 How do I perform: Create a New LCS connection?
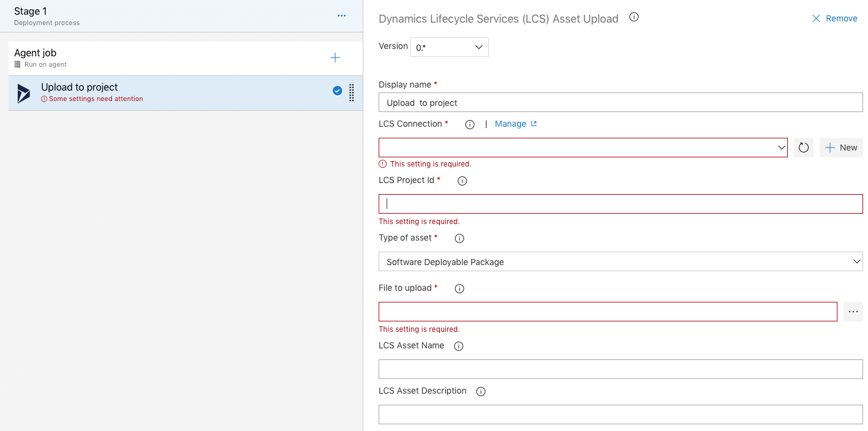(841, 147)
